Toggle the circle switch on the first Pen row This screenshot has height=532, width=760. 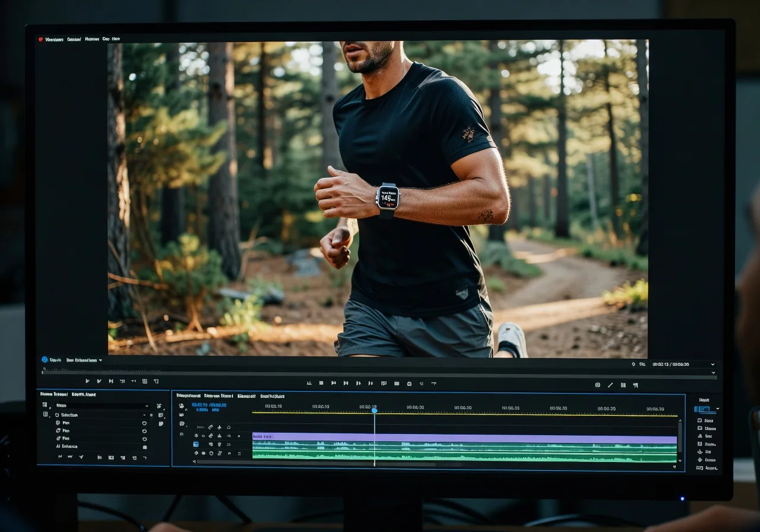coord(144,423)
